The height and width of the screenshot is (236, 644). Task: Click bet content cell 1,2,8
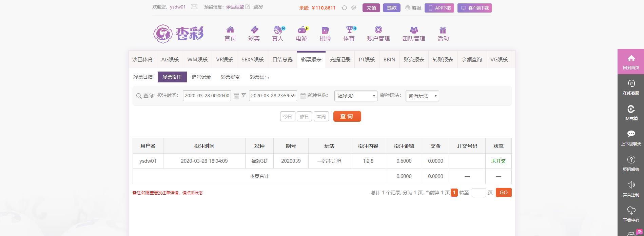tap(368, 161)
